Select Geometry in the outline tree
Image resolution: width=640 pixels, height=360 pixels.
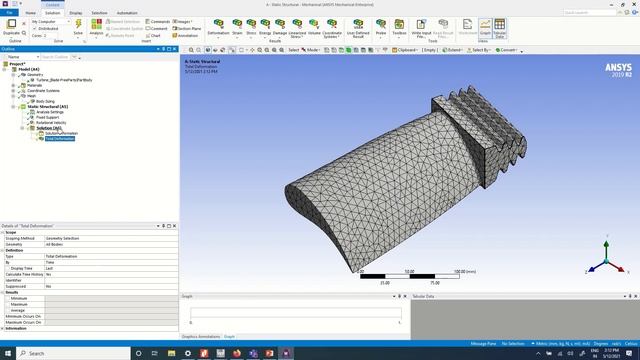click(35, 75)
